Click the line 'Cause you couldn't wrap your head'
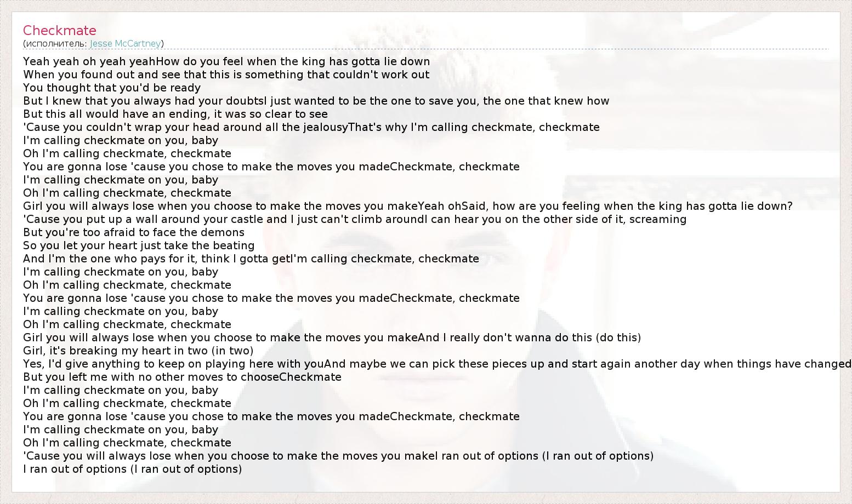This screenshot has height=504, width=852. [x=311, y=127]
